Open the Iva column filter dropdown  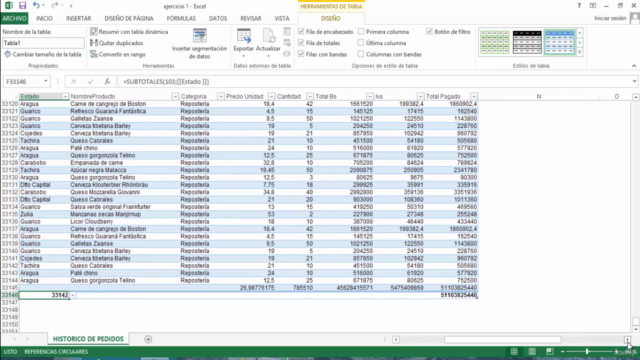(x=420, y=97)
